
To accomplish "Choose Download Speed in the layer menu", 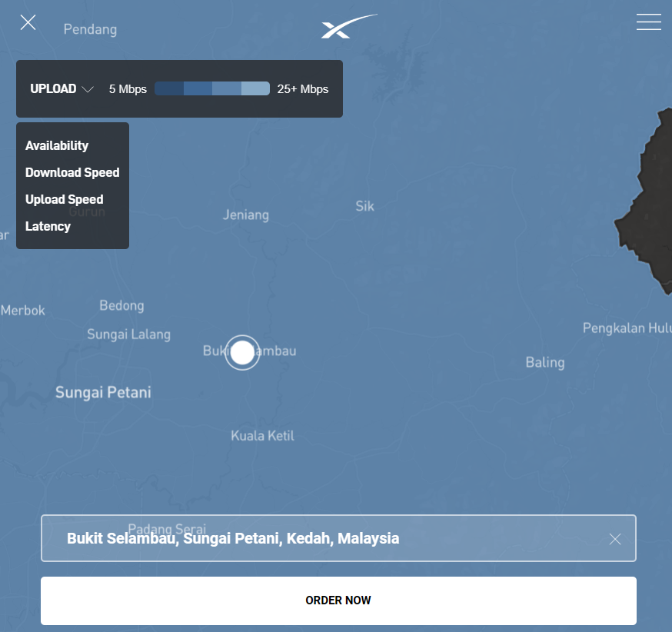I will [x=72, y=172].
